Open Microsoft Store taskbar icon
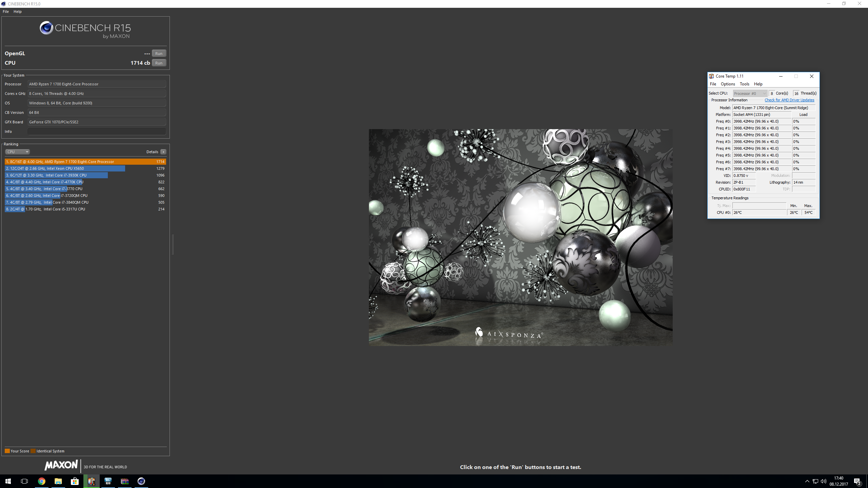Image resolution: width=868 pixels, height=488 pixels. (75, 481)
